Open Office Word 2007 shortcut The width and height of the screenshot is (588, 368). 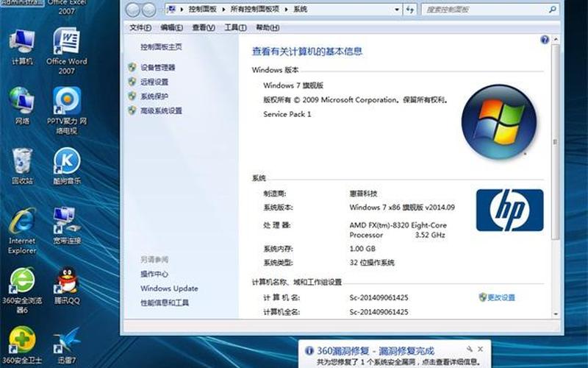[67, 51]
